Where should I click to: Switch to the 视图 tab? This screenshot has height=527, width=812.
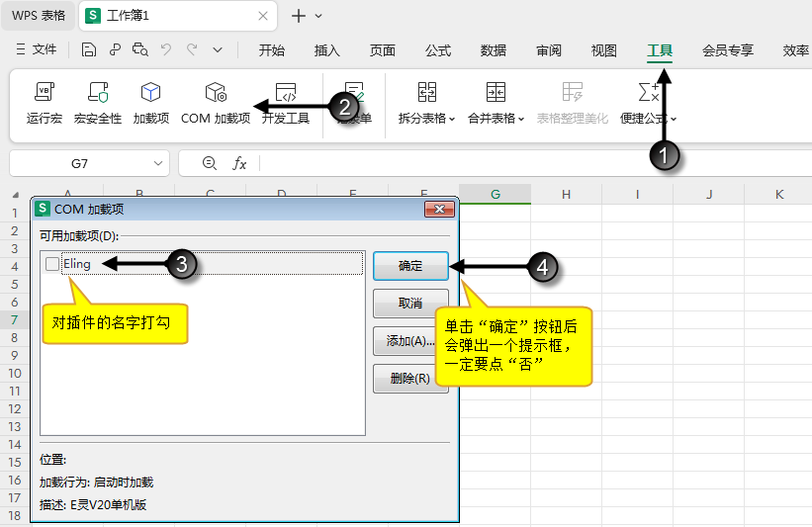tap(604, 50)
